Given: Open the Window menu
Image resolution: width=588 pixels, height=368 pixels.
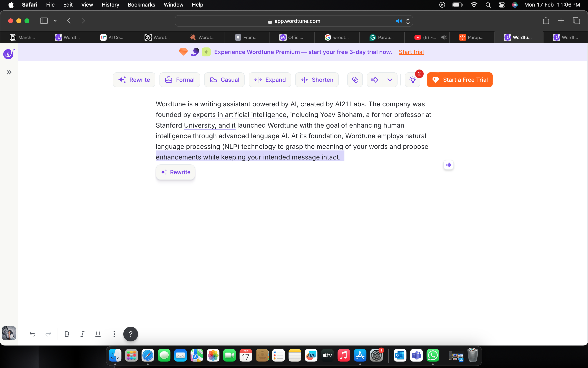Looking at the screenshot, I should point(174,5).
